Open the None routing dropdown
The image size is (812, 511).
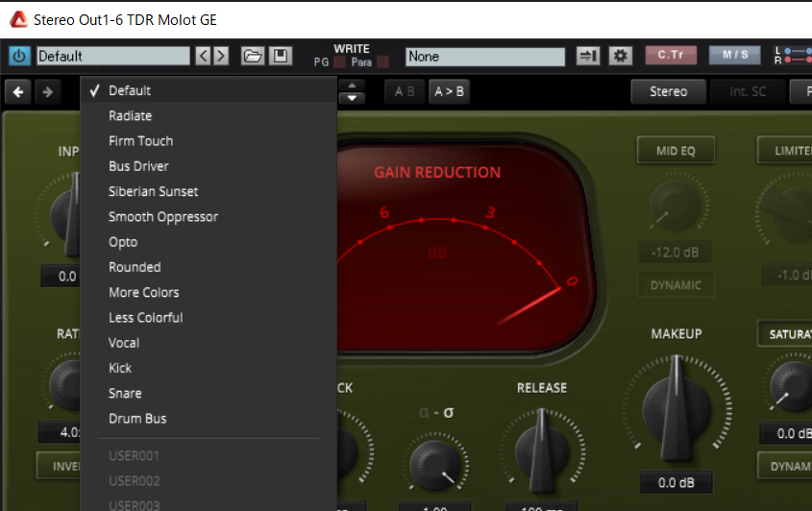pos(484,57)
